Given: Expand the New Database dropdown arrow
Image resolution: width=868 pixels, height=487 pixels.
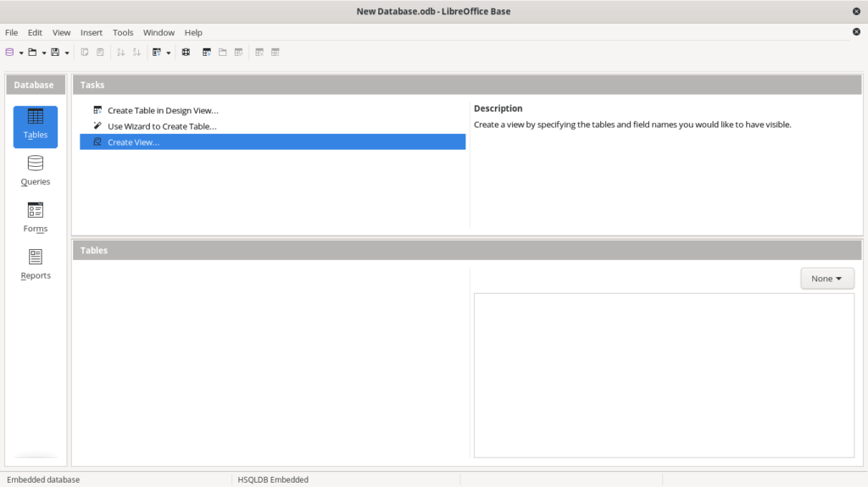Looking at the screenshot, I should point(21,53).
